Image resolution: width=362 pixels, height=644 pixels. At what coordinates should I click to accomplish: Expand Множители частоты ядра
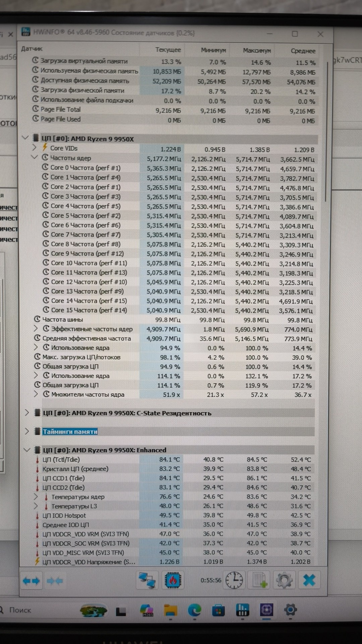(x=36, y=394)
